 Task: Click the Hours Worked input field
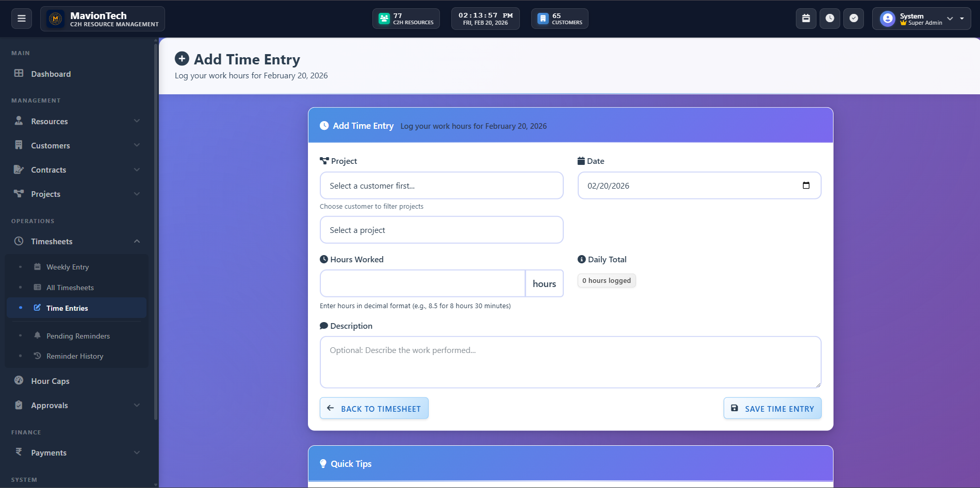(x=422, y=283)
